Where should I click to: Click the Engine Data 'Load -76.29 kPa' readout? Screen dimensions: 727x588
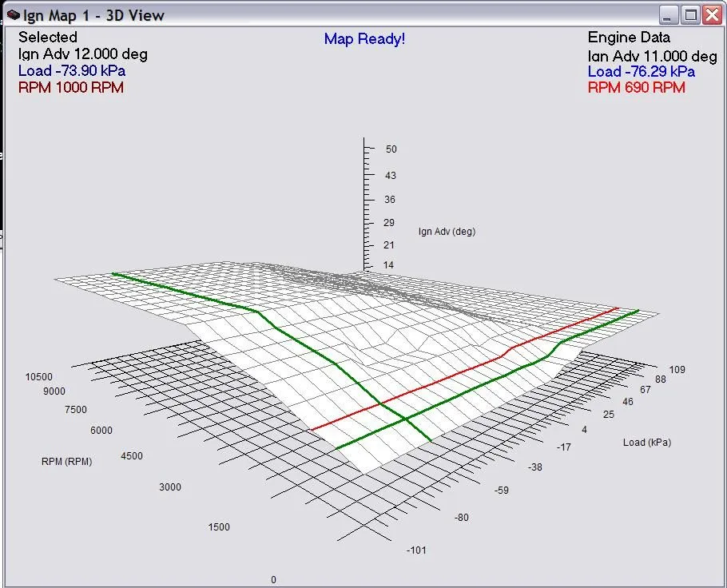tap(641, 72)
